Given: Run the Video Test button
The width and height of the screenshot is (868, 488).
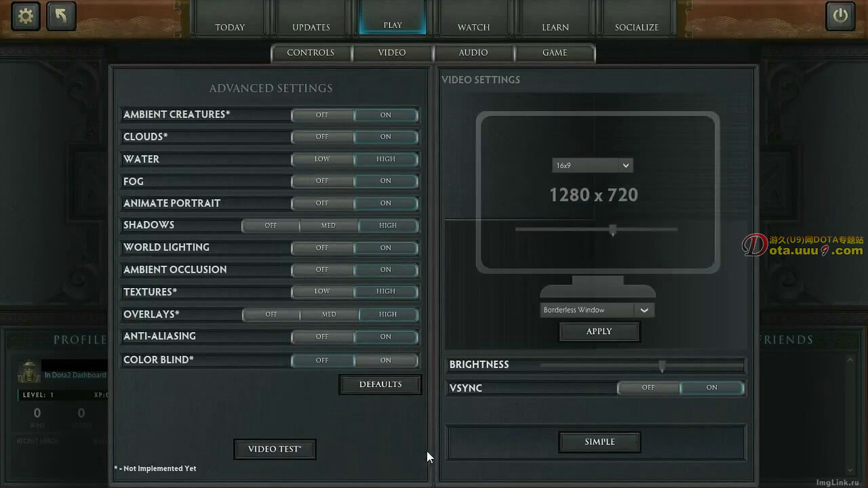Looking at the screenshot, I should (x=275, y=449).
